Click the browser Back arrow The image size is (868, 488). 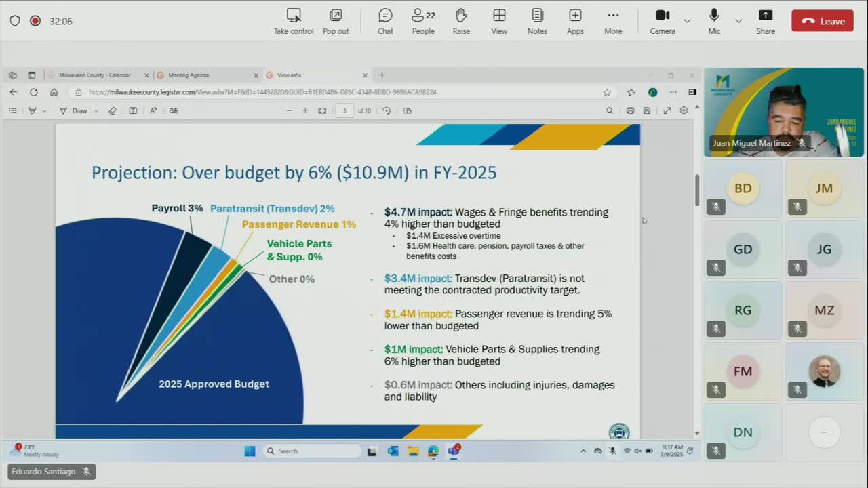click(14, 92)
